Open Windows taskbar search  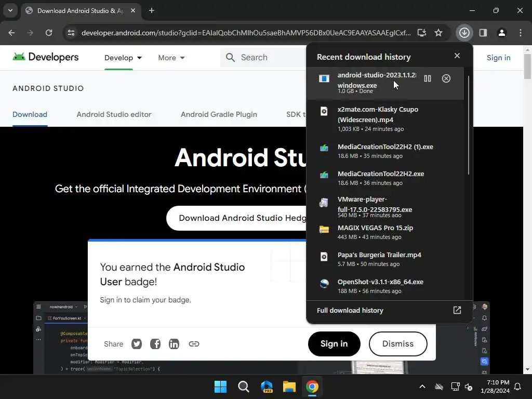(x=243, y=387)
